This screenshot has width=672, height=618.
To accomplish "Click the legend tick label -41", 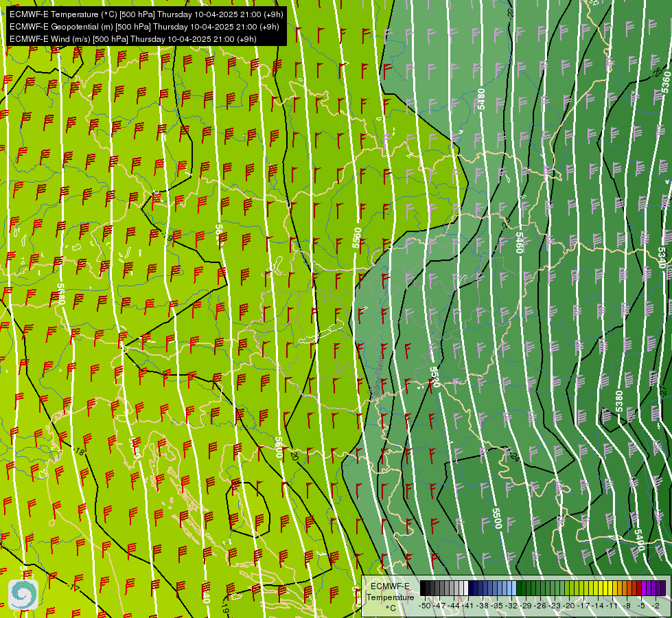I will (x=467, y=606).
